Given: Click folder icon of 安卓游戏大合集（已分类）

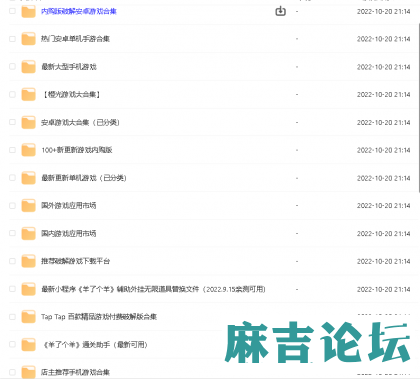Looking at the screenshot, I should click(x=28, y=122).
